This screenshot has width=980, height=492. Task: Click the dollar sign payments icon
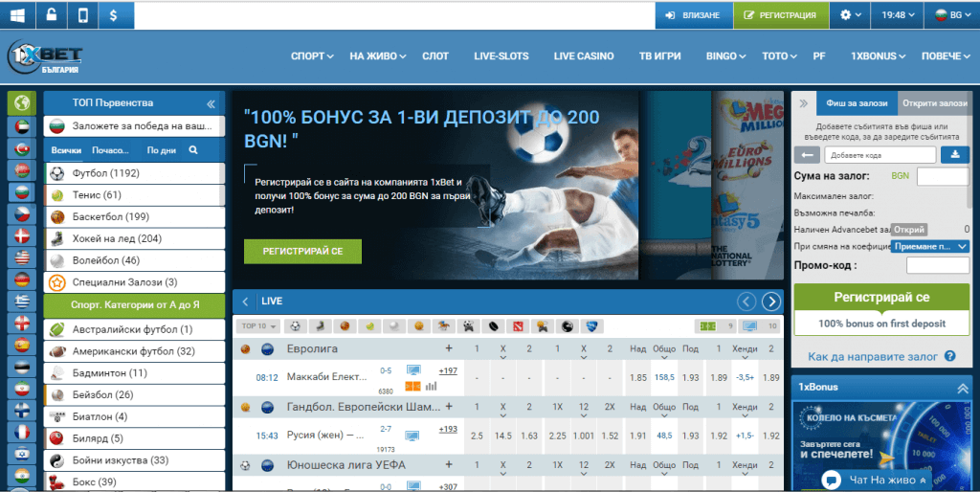coord(115,15)
